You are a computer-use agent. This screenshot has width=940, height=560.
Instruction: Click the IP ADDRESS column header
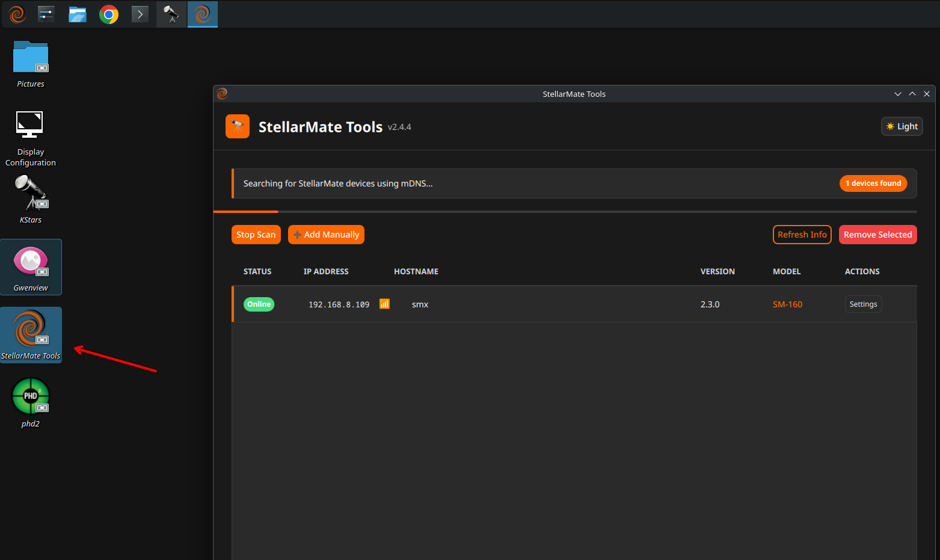326,271
